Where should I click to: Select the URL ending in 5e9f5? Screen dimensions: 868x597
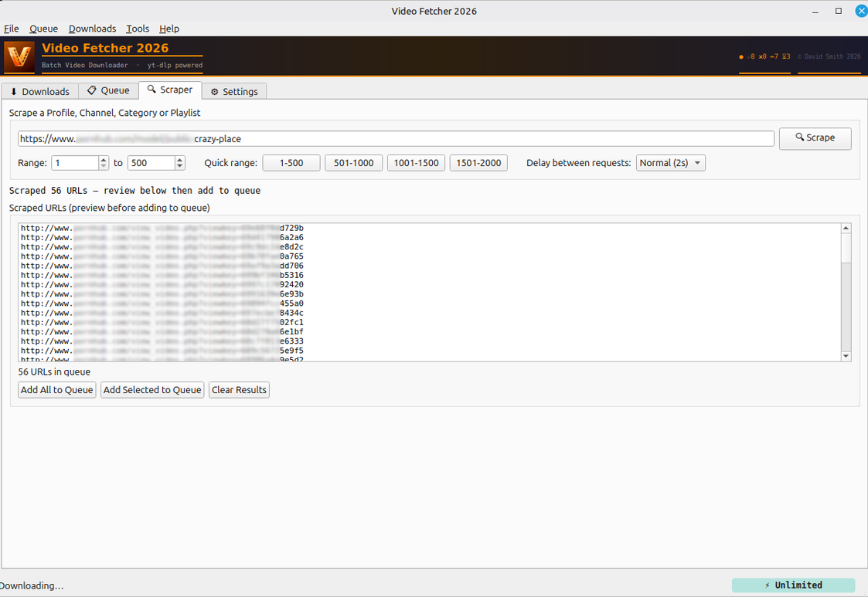pos(162,350)
